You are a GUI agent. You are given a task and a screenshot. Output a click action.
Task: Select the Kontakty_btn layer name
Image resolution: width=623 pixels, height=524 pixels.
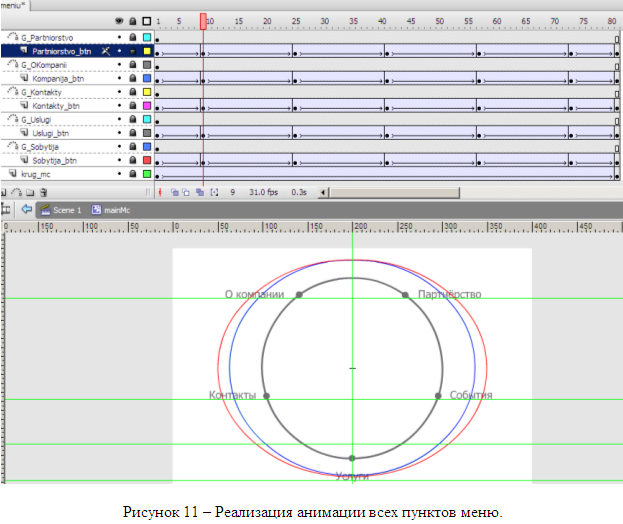pos(56,106)
